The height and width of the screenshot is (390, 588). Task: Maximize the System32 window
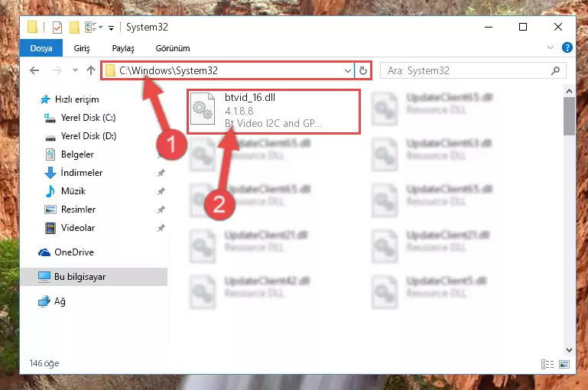click(523, 27)
